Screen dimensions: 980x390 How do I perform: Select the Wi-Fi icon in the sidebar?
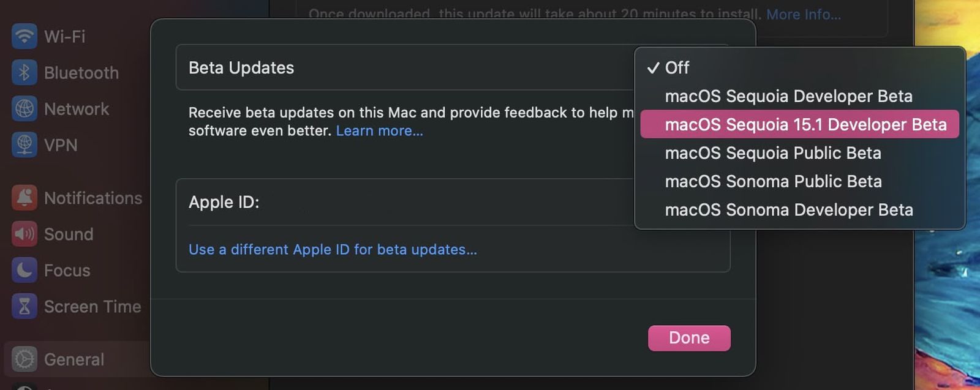coord(23,36)
